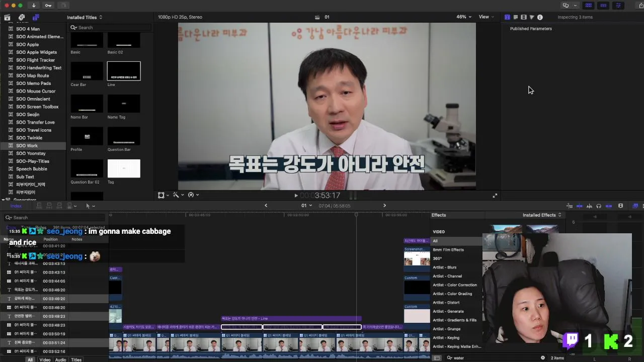
Task: Open the Info inspector tab
Action: (x=540, y=17)
